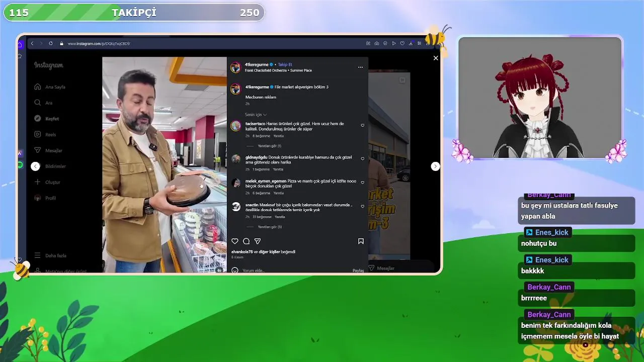The height and width of the screenshot is (362, 644).
Task: Go back using the browser back arrow
Action: pyautogui.click(x=32, y=44)
